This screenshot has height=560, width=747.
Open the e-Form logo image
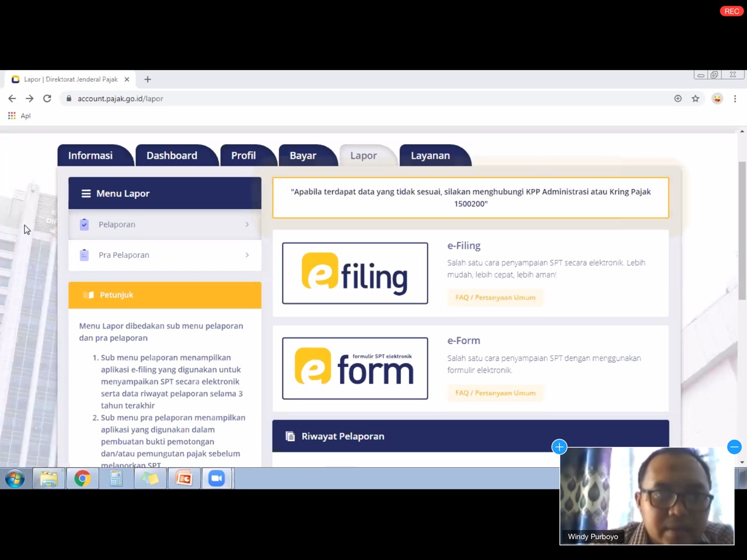(x=355, y=368)
